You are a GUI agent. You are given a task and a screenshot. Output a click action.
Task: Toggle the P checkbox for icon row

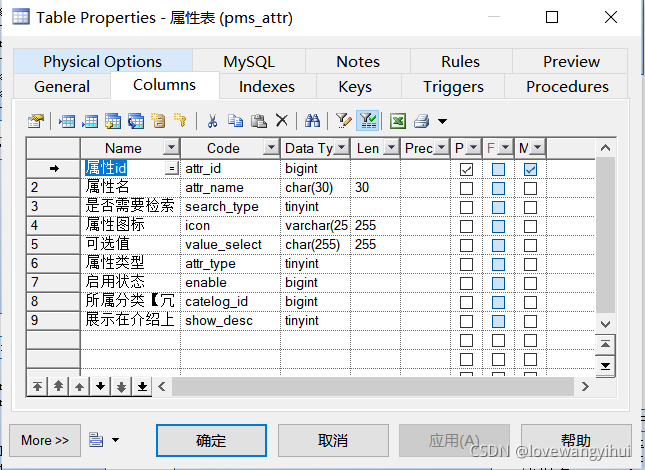point(466,226)
